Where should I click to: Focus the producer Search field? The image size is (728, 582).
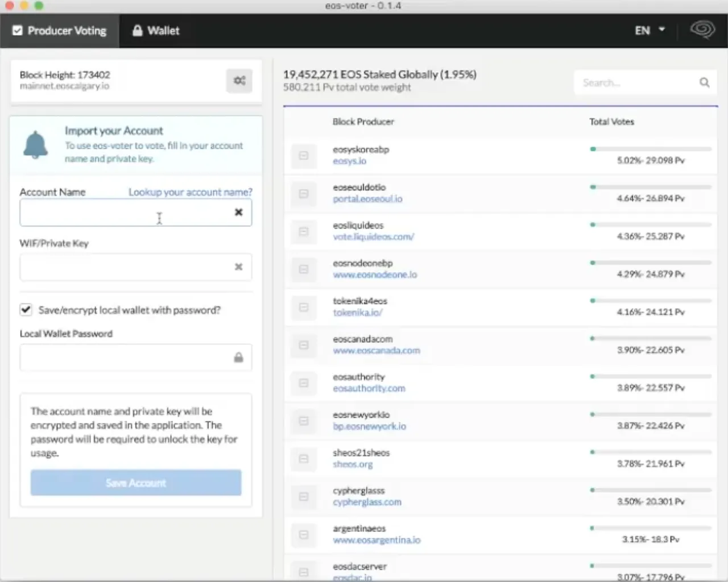[646, 82]
